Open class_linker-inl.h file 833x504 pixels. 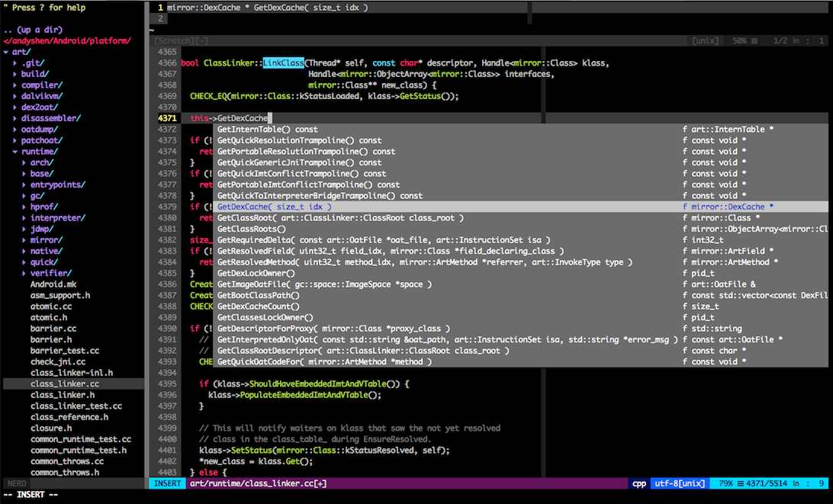pyautogui.click(x=72, y=374)
